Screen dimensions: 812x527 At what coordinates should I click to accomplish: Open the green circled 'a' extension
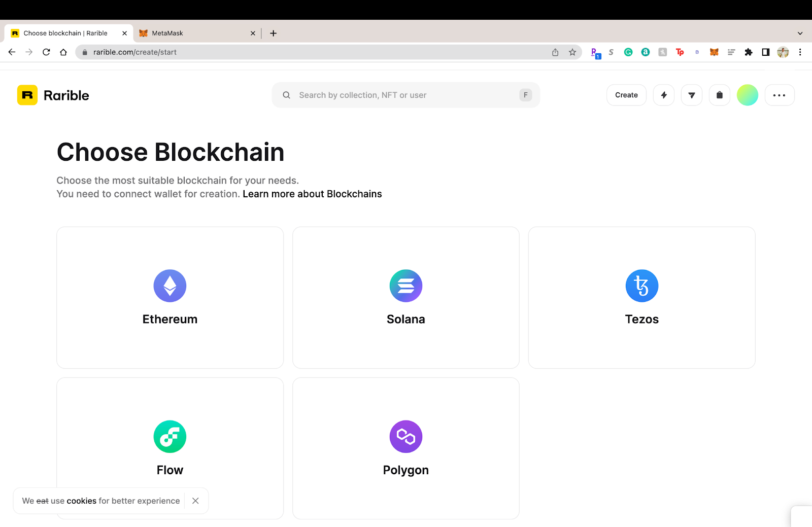point(646,52)
